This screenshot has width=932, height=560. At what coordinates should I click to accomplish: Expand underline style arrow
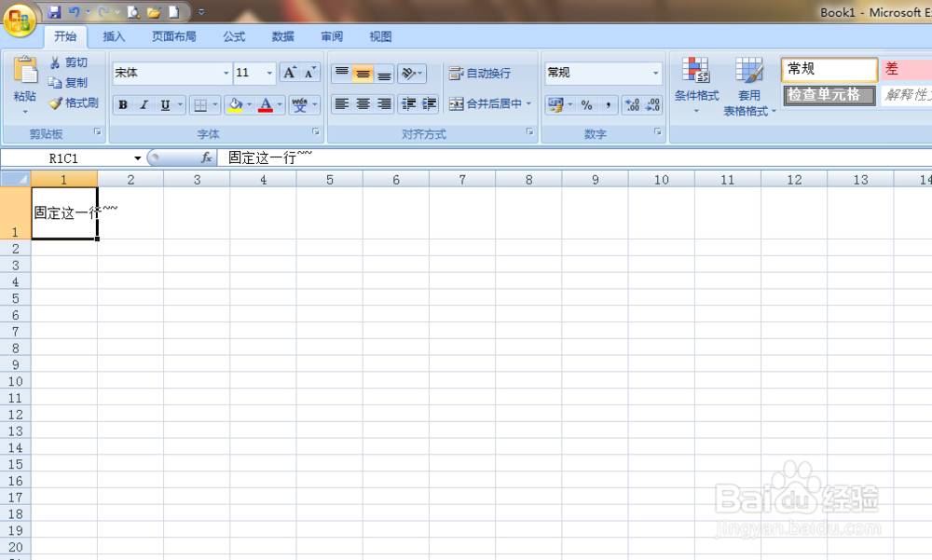point(180,105)
